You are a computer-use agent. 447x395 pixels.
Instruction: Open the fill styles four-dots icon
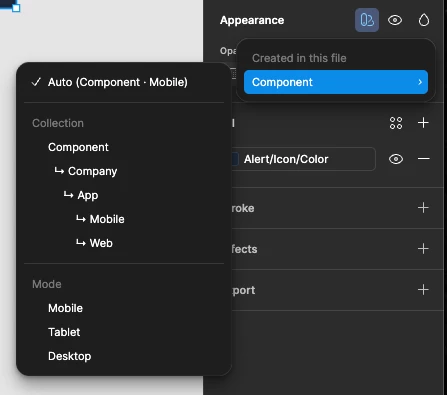click(396, 123)
